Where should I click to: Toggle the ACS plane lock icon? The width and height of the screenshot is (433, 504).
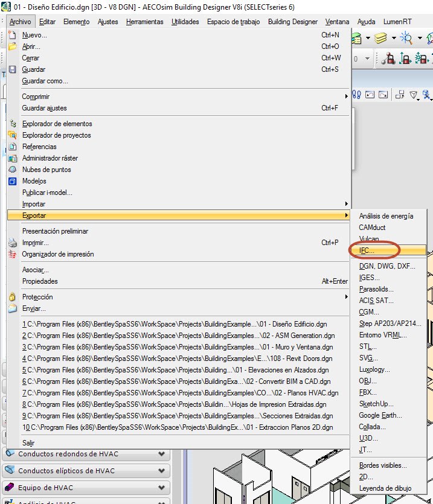[405, 59]
